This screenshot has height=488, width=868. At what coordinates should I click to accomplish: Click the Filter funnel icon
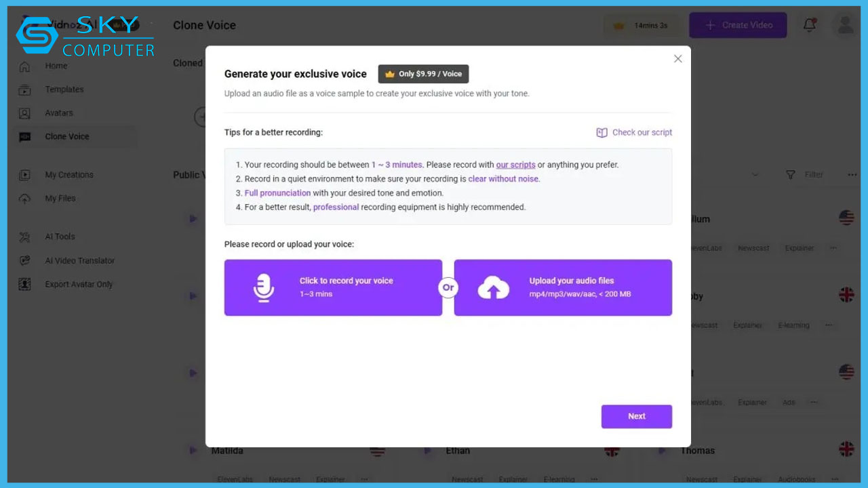click(x=791, y=175)
